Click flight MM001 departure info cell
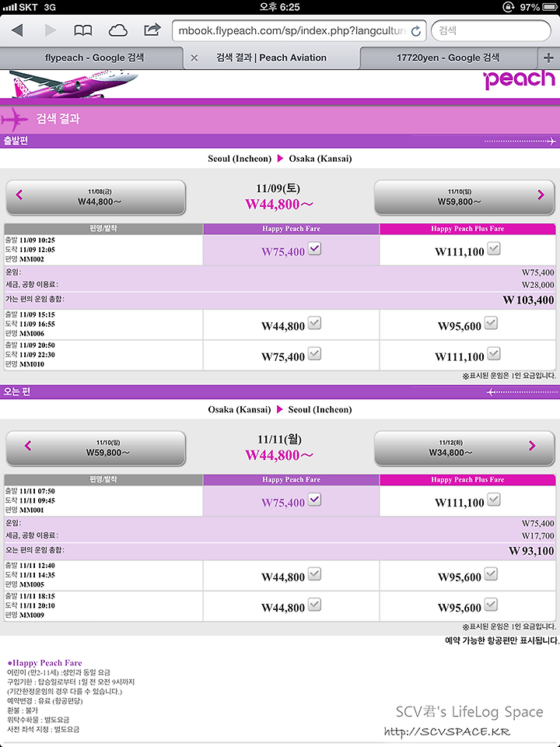 point(103,500)
